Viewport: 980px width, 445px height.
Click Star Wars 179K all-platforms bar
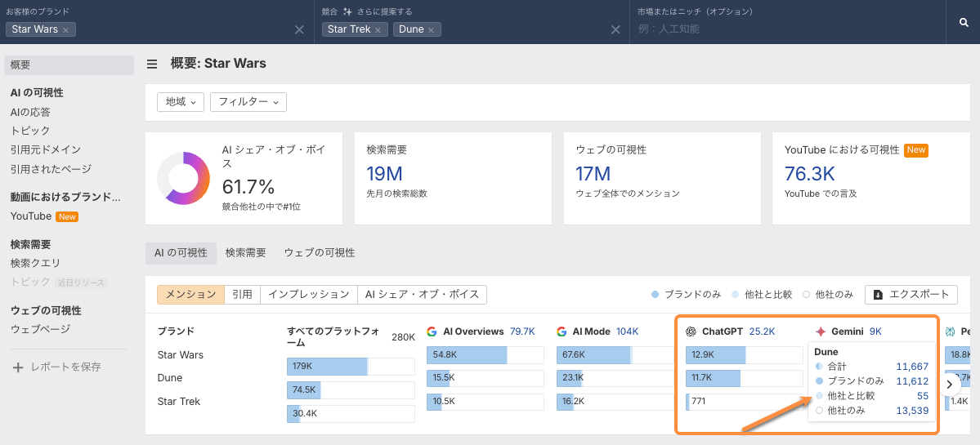(327, 367)
